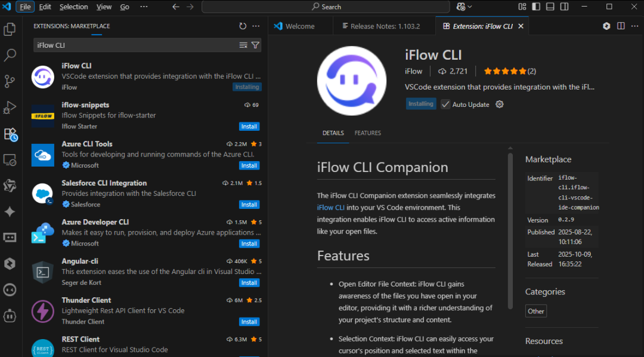Open the Copilot chat icon in title bar
The image size is (644, 357).
[x=461, y=7]
